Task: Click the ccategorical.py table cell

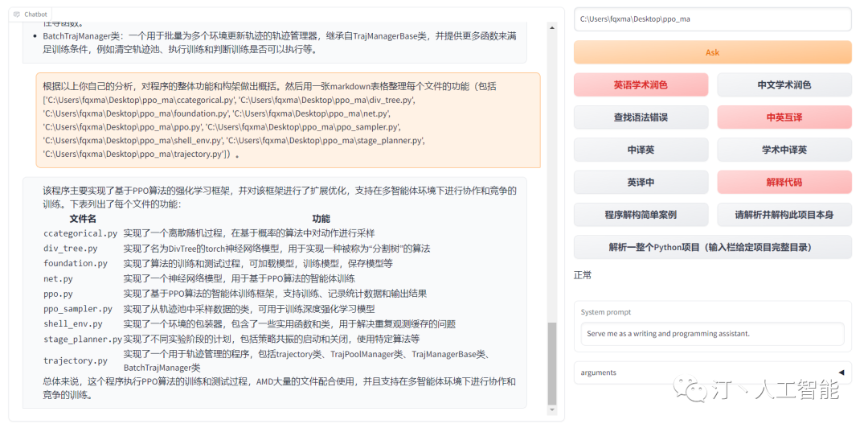Action: click(80, 233)
